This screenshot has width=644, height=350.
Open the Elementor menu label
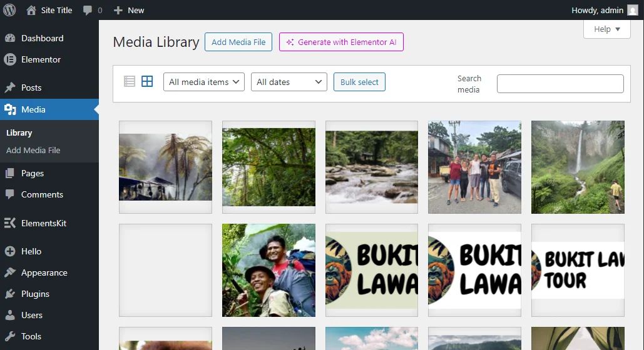(41, 59)
